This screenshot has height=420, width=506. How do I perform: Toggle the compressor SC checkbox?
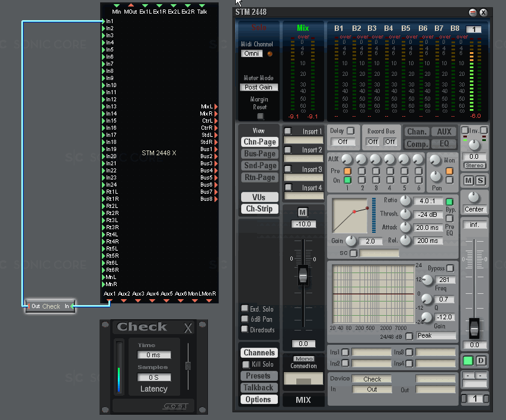(x=354, y=253)
